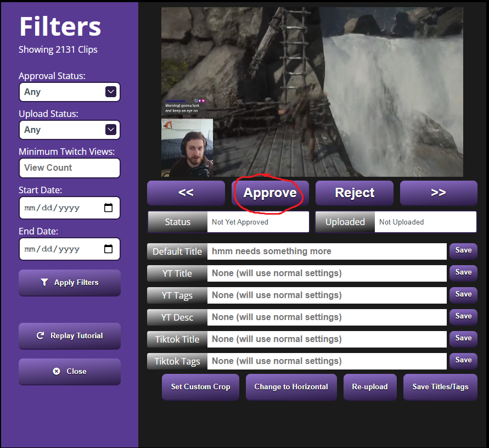Save the Tiktok Tags
Screen dimensions: 489x448
pyautogui.click(x=463, y=360)
